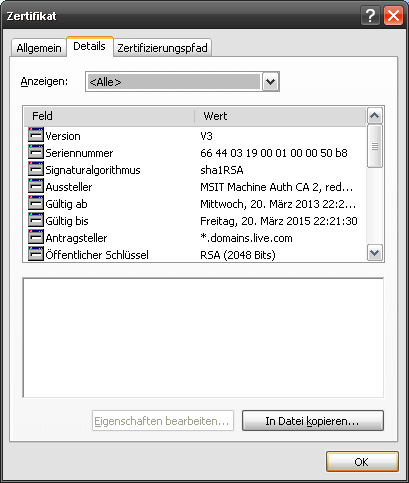This screenshot has width=409, height=483.
Task: Click the value Mittwoch, 20. März 2013
Action: [278, 204]
